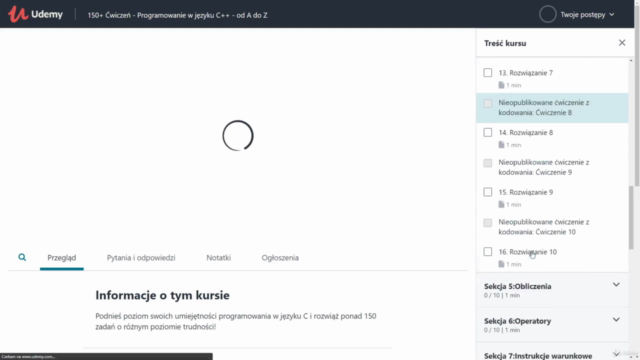Open the course title link in header
The image size is (640, 360).
point(177,15)
